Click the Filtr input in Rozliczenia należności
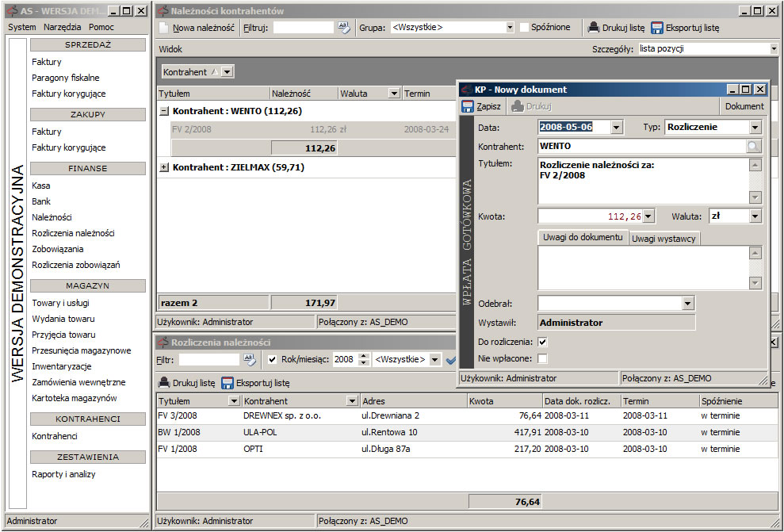Screen dimensions: 784x532 coord(209,359)
